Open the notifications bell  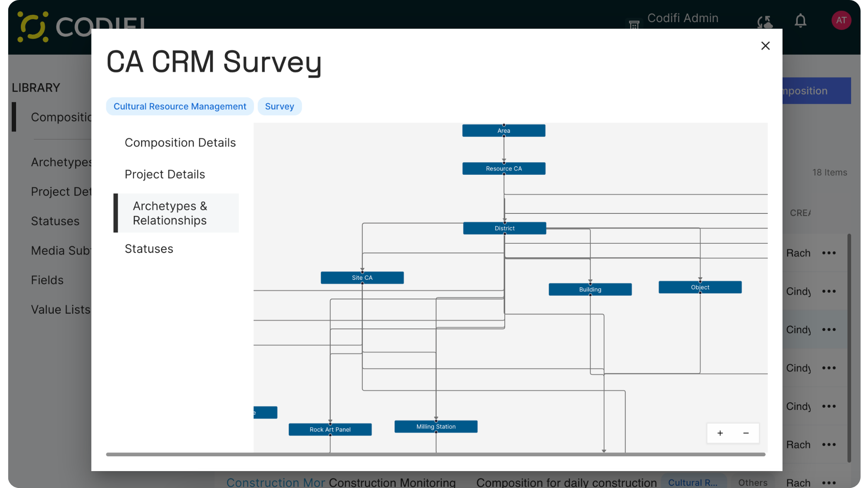tap(800, 21)
